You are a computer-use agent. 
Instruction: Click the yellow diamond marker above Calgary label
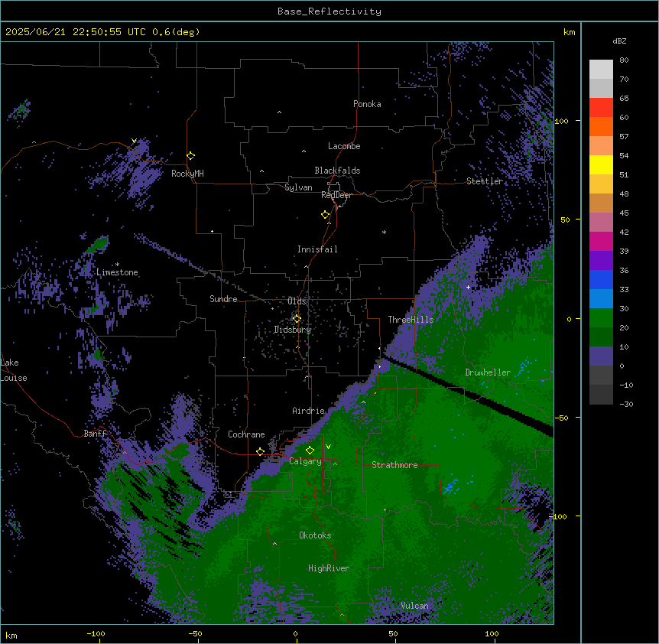(x=310, y=450)
